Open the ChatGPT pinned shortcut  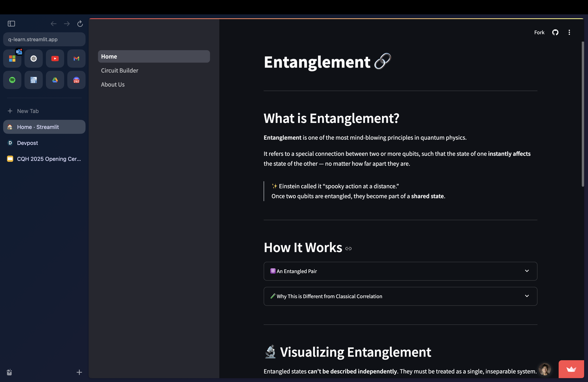coord(34,59)
